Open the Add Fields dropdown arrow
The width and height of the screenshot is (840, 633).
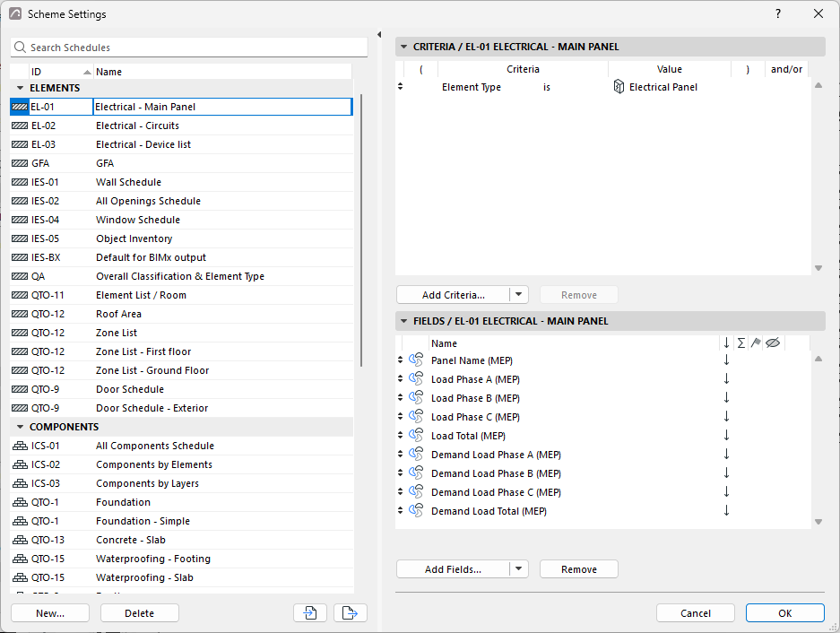click(518, 568)
